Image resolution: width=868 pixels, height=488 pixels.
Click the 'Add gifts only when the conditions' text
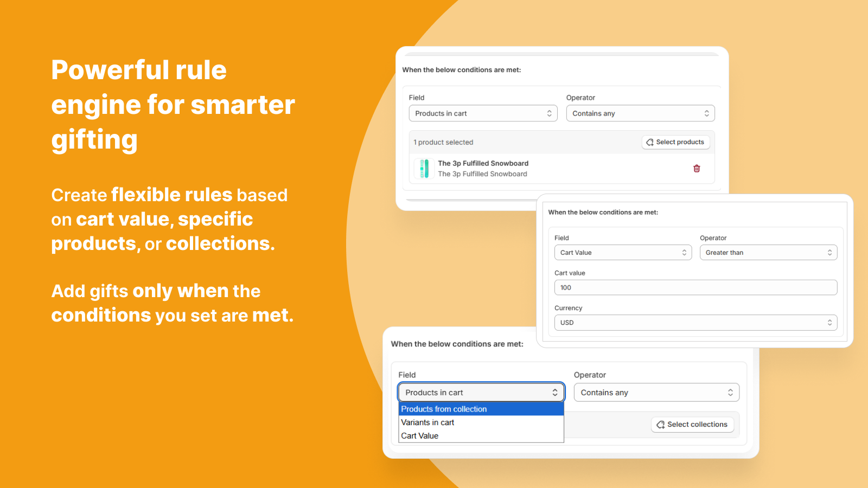coord(173,303)
